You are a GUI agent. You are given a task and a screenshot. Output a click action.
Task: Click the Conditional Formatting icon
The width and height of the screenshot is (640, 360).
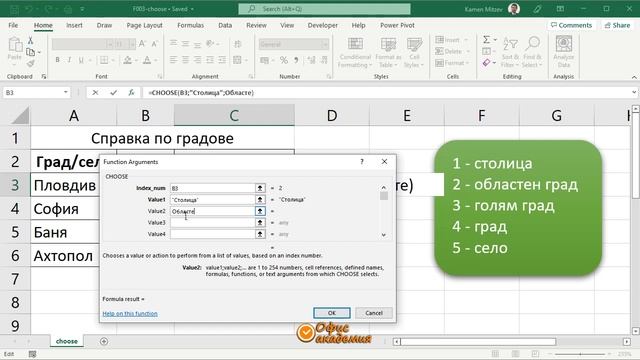coord(355,45)
